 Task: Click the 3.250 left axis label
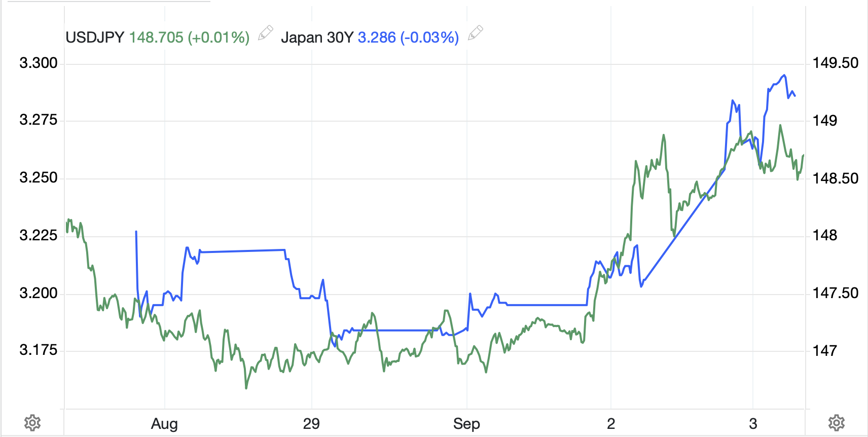click(x=39, y=178)
